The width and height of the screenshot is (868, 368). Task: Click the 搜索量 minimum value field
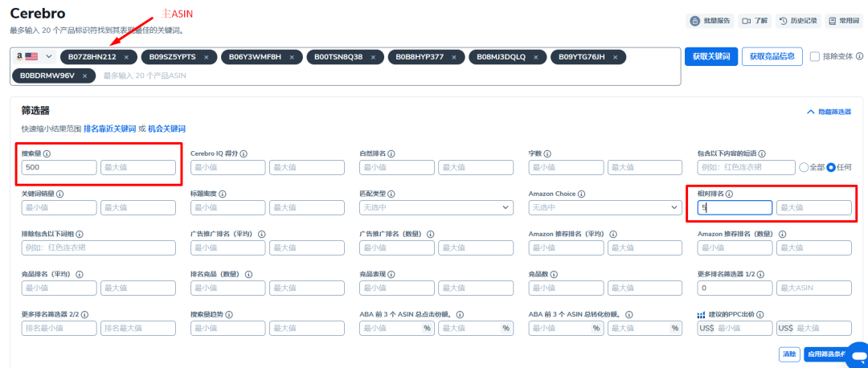click(x=59, y=167)
